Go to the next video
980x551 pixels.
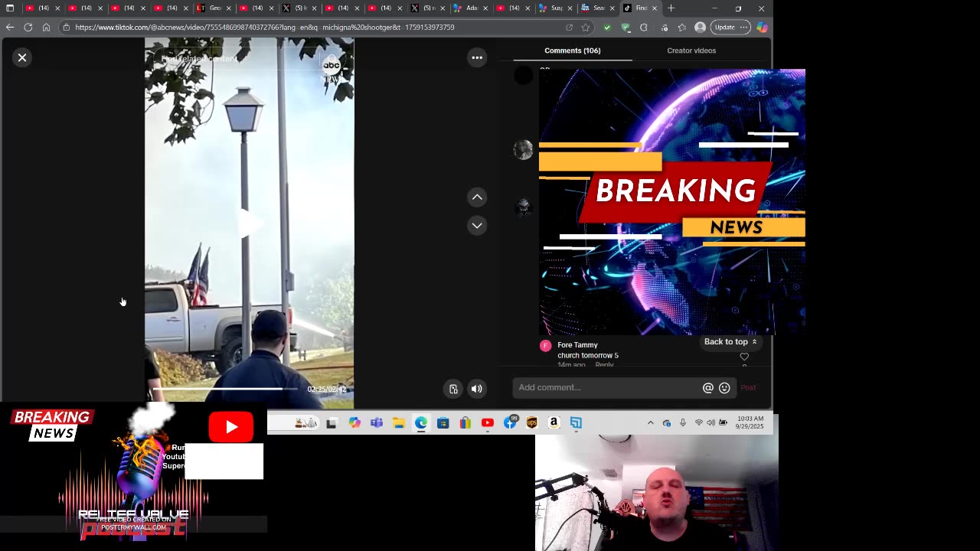tap(477, 225)
